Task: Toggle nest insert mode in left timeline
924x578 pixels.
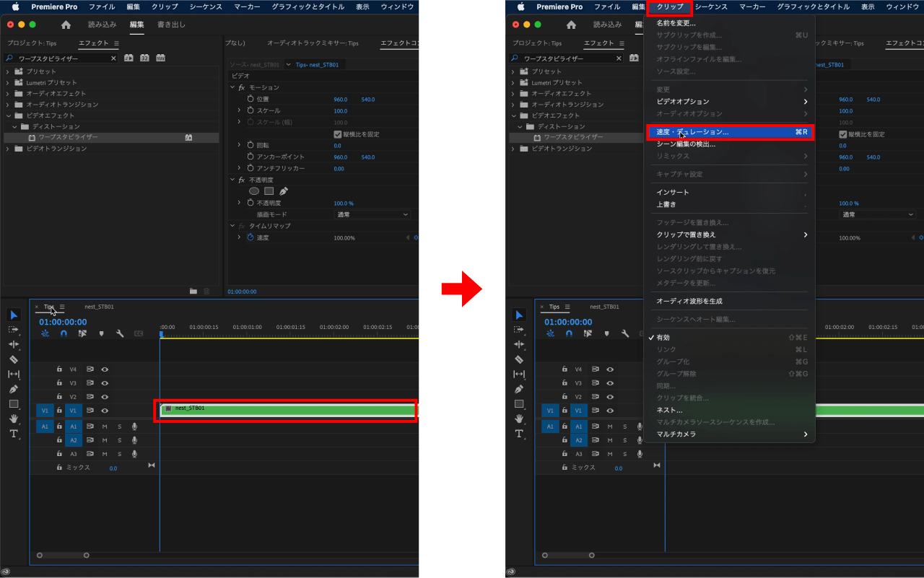Action: pyautogui.click(x=45, y=334)
